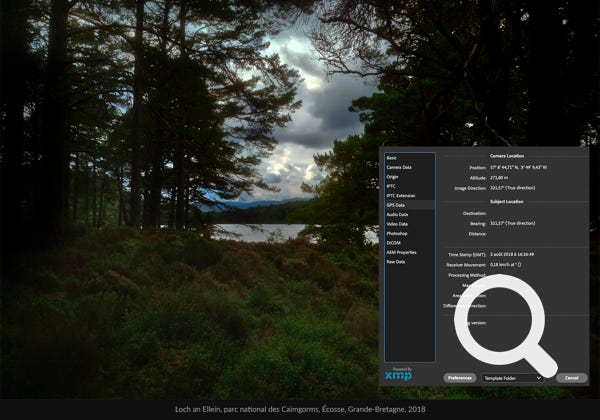Screen dimensions: 600x420
Task: Select the Basic category
Action: point(392,157)
